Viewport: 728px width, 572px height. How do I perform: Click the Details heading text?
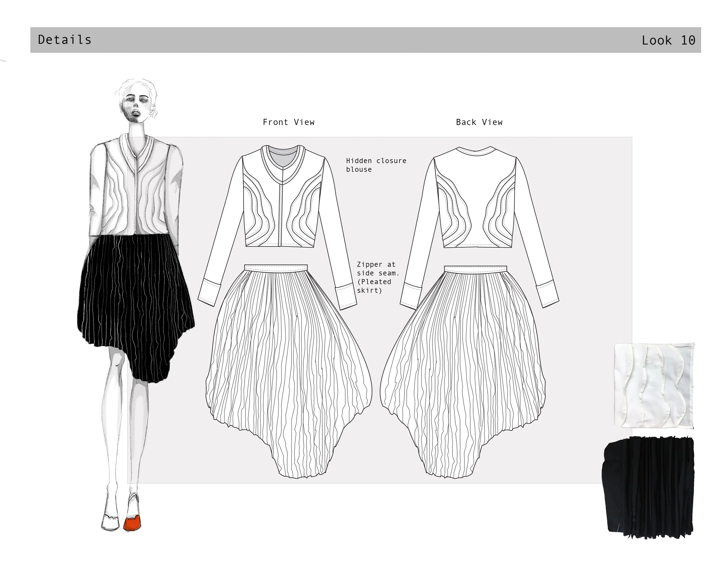tap(65, 40)
